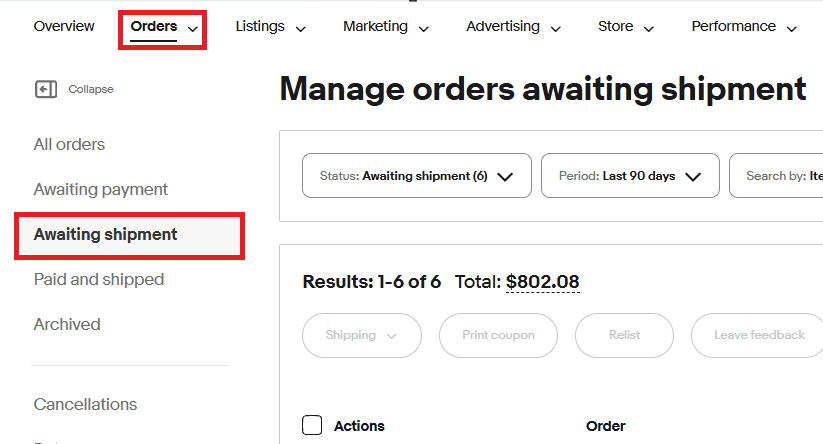Expand the Store menu

coord(626,27)
